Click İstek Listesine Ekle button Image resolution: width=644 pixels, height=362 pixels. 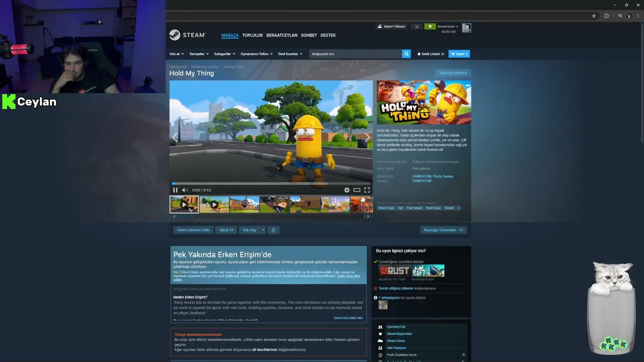pos(193,230)
